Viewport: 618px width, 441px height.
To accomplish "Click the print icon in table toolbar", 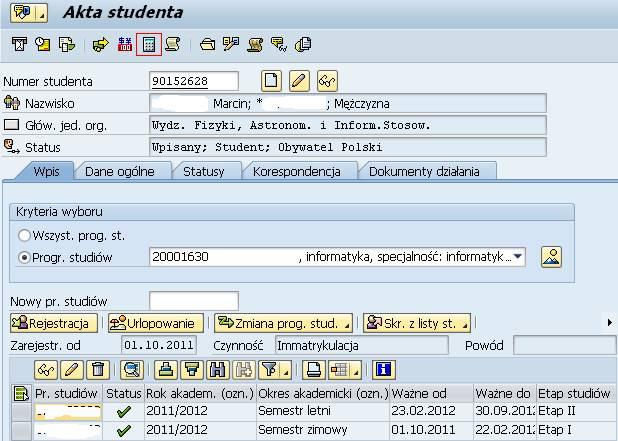I will (x=314, y=370).
